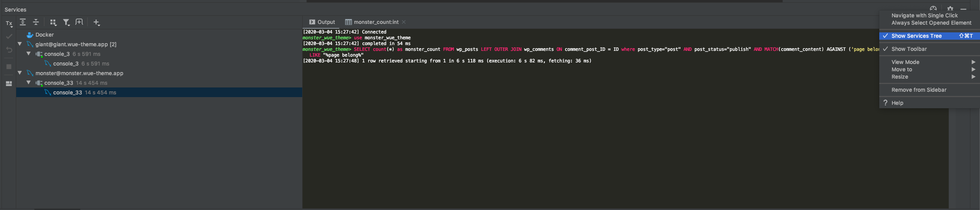Open the View Mode submenu
Screen dimensions: 980x210
pos(929,62)
